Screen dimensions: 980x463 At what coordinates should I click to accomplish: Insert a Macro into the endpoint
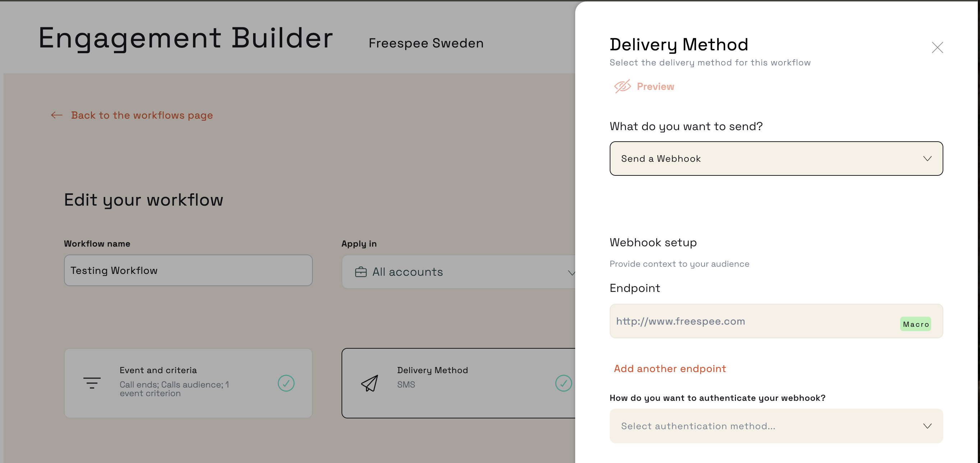pos(915,324)
